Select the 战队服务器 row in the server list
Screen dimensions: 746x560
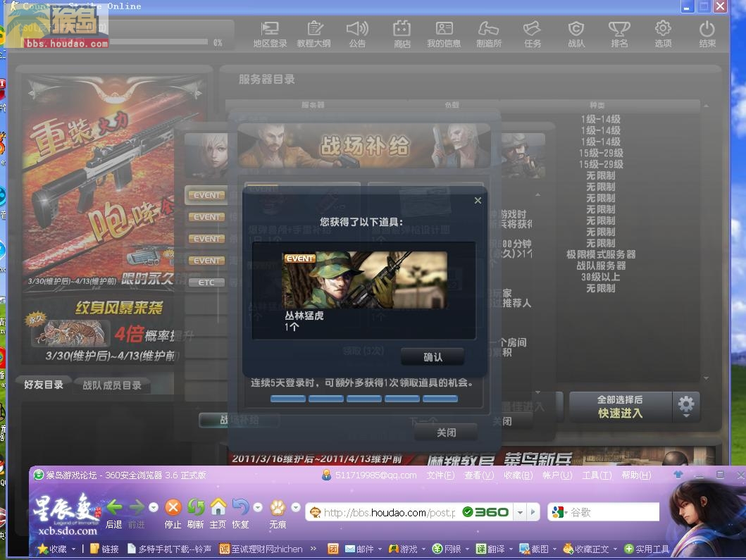pos(600,266)
